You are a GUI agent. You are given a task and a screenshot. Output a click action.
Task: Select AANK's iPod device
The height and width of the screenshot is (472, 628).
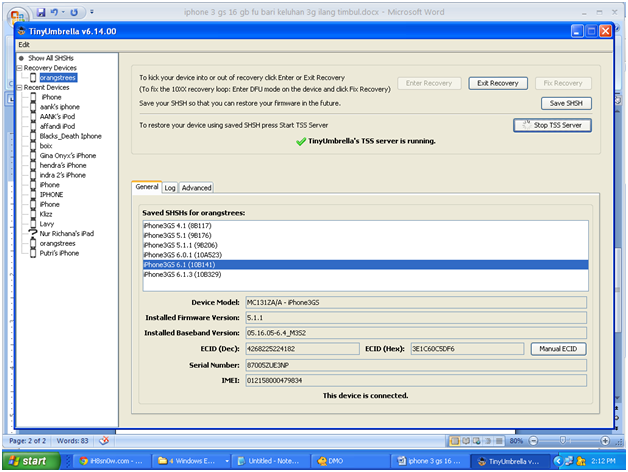point(57,117)
